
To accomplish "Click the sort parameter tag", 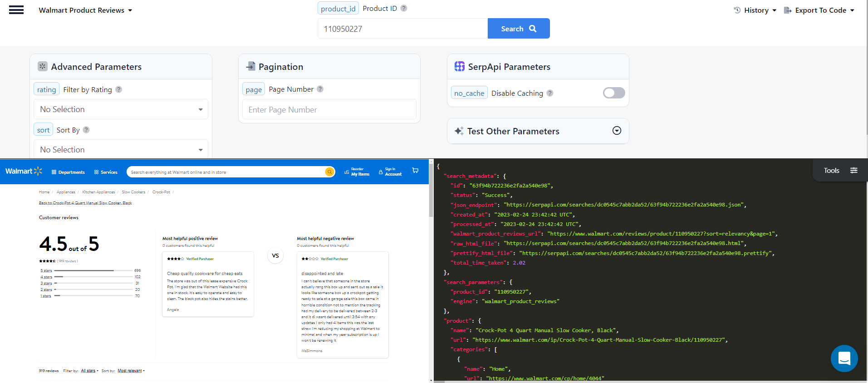I will click(43, 130).
